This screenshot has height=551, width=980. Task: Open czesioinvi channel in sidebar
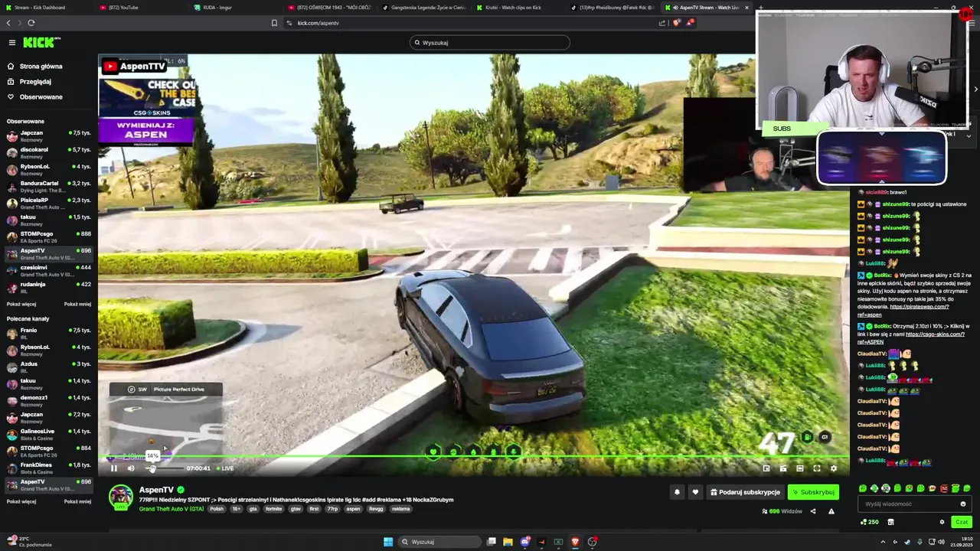pos(48,271)
